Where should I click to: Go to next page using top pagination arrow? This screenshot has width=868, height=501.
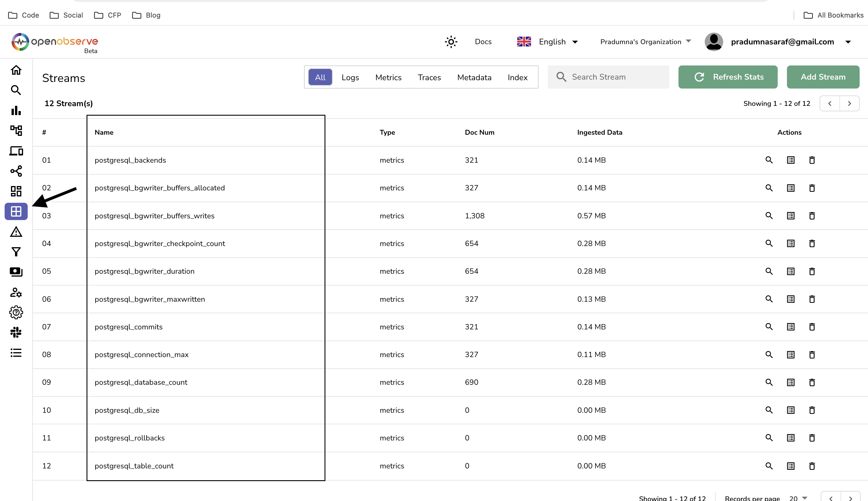pos(849,104)
